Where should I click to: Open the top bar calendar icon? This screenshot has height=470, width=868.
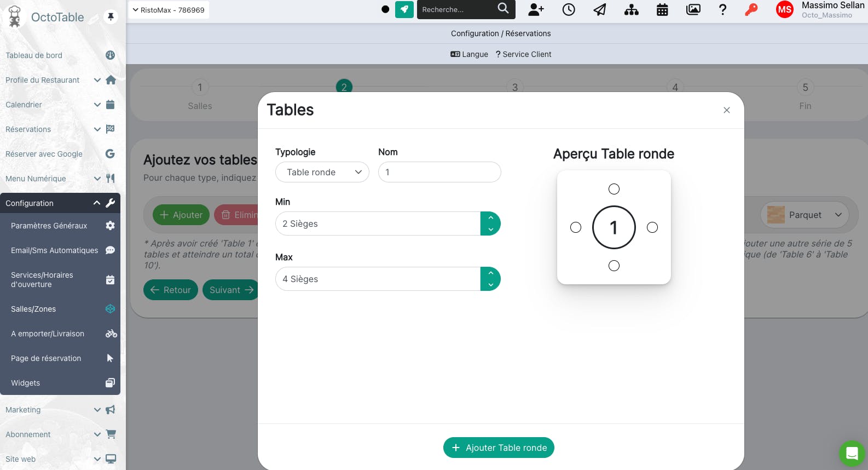[662, 9]
